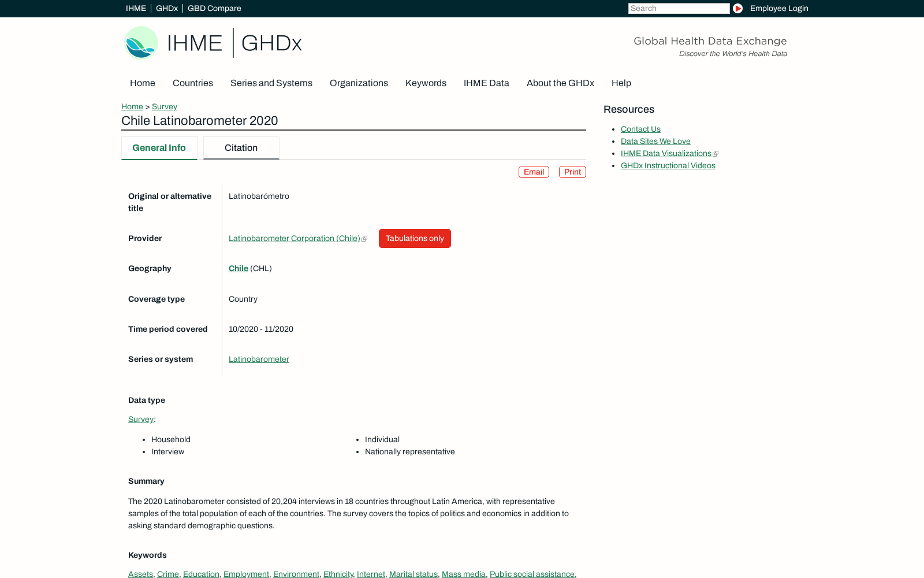Click external link icon next to IHME Data Visualizations
924x578 pixels.
point(716,154)
